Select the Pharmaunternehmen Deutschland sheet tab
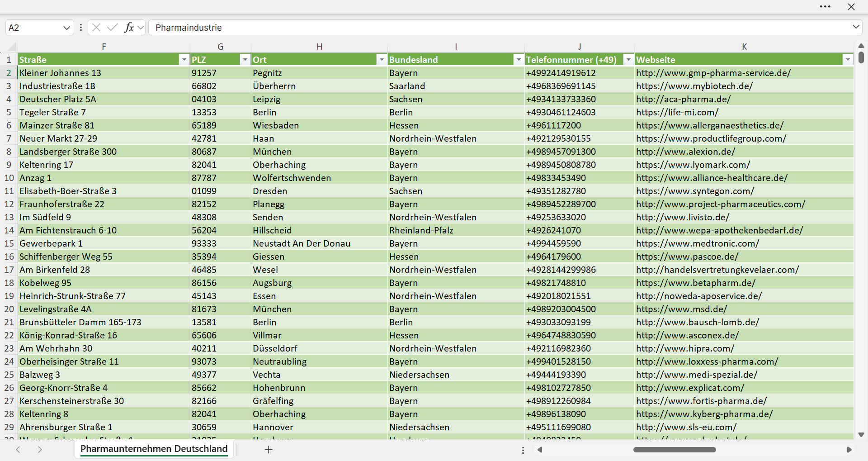868x461 pixels. pyautogui.click(x=154, y=449)
